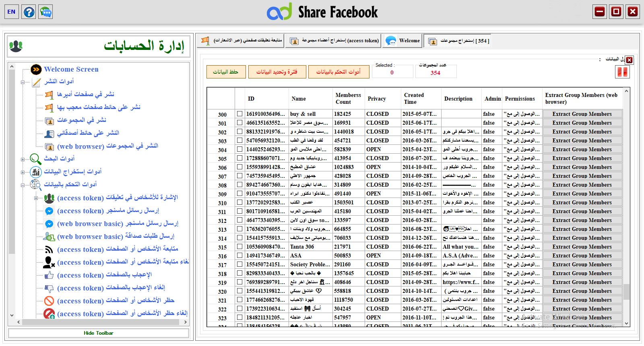Screen dimensions: 644x346
Task: Click the flag icon for liked pages wall
Action: click(x=49, y=108)
